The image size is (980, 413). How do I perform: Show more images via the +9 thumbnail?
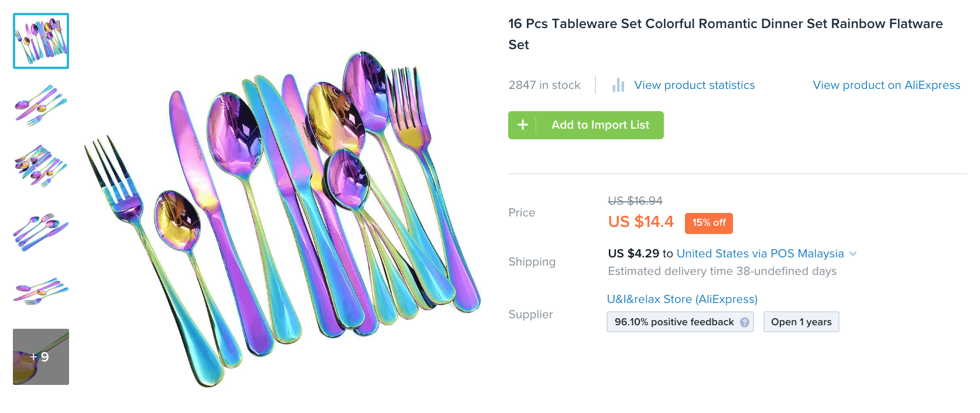(x=41, y=357)
